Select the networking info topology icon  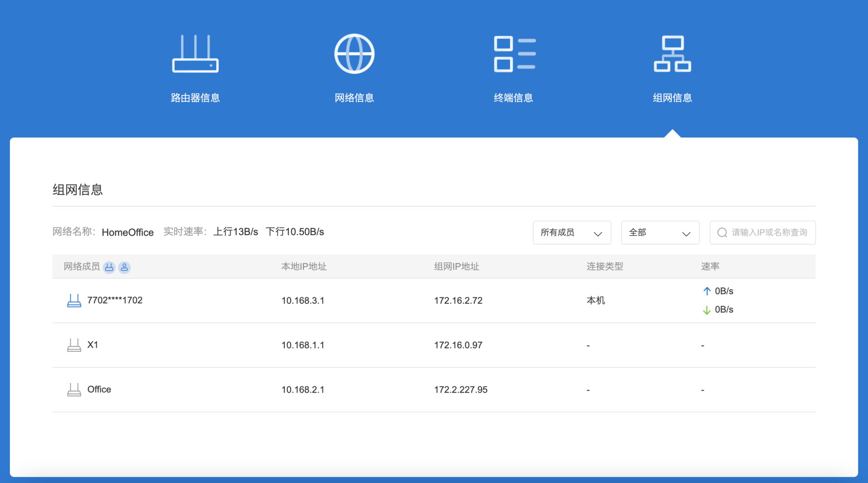pyautogui.click(x=672, y=54)
